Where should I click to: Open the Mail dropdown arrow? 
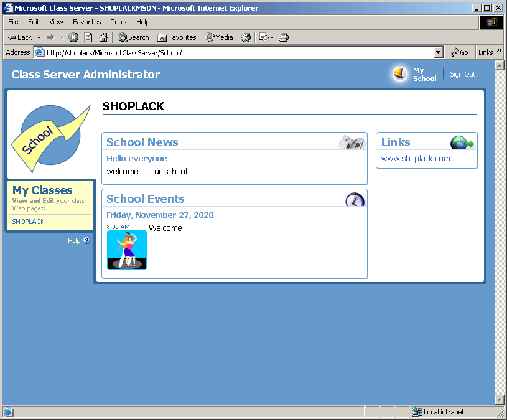pyautogui.click(x=272, y=37)
